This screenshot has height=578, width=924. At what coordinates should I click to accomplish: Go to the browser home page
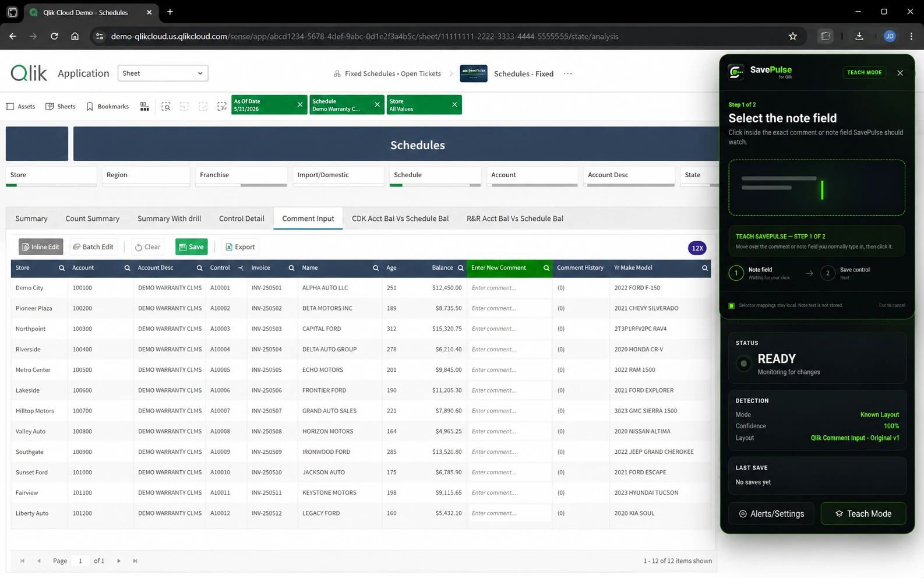point(75,36)
